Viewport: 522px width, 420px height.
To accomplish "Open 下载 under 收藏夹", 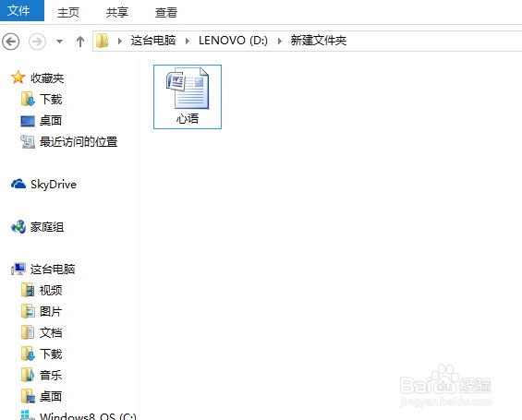I will (x=51, y=100).
